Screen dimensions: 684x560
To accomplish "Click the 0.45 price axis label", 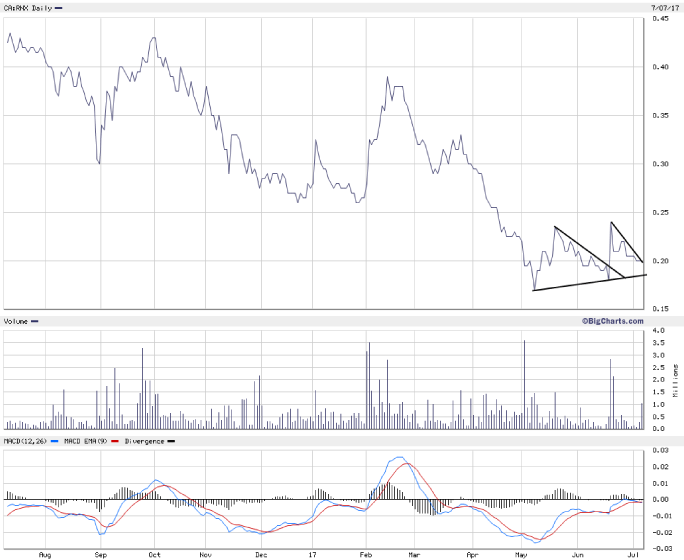I will [659, 18].
